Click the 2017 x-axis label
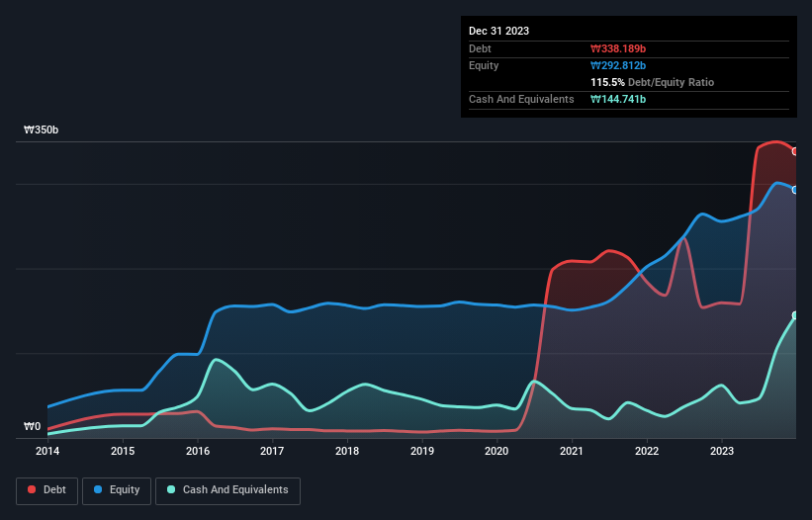The width and height of the screenshot is (812, 520). (272, 451)
